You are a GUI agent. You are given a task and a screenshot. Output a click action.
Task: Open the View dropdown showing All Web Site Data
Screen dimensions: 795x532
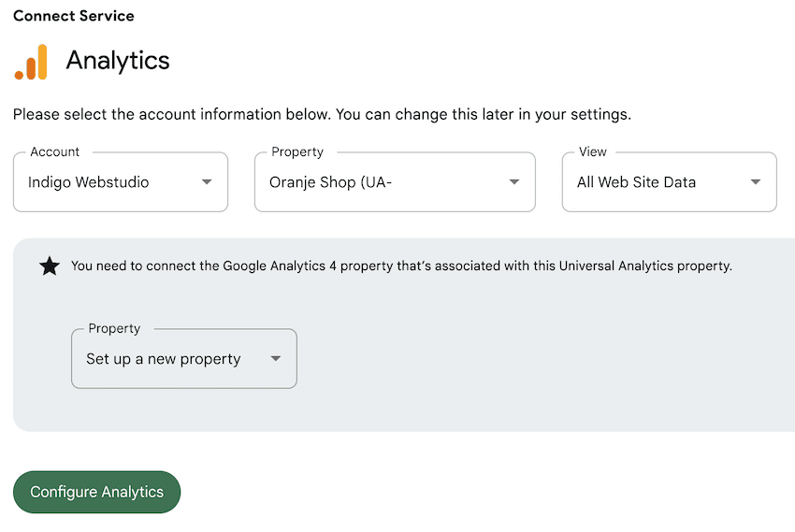pyautogui.click(x=670, y=182)
